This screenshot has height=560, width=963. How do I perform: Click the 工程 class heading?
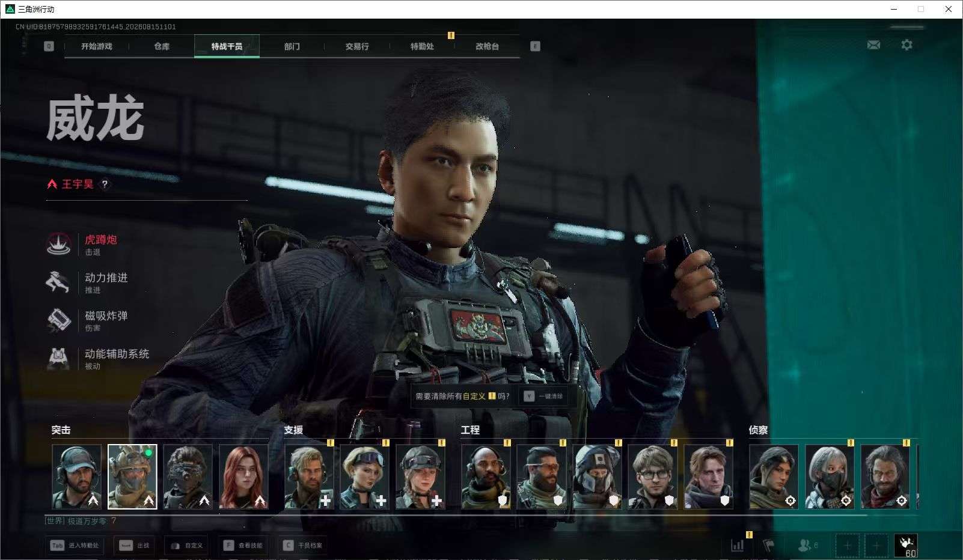[x=470, y=430]
